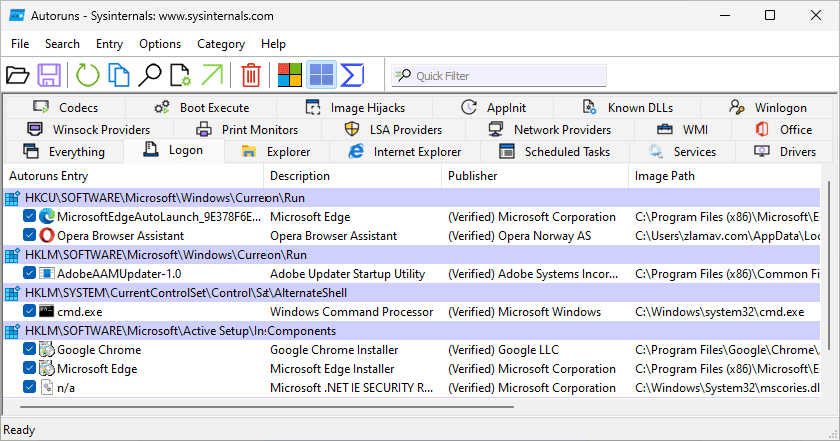This screenshot has height=441, width=840.
Task: Open the Options menu
Action: pos(160,44)
